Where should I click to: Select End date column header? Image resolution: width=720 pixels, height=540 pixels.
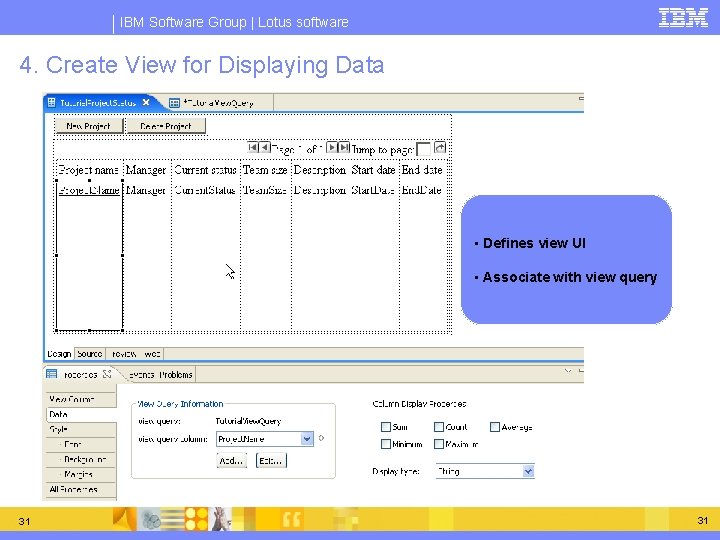(422, 170)
